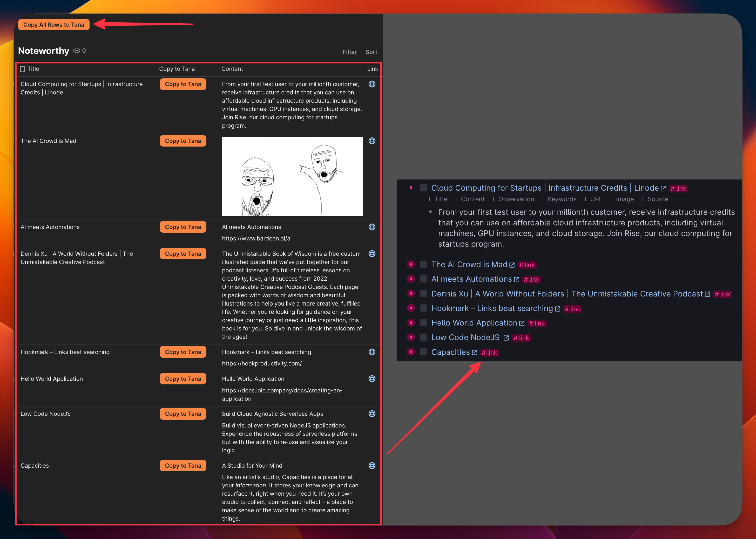
Task: Copy Hello World Application row to Tana
Action: [x=183, y=379]
